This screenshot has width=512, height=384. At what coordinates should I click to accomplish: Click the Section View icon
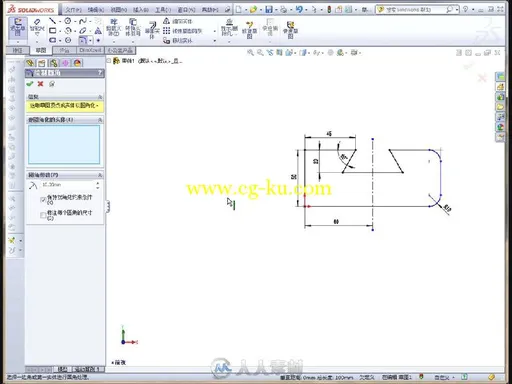pos(279,52)
